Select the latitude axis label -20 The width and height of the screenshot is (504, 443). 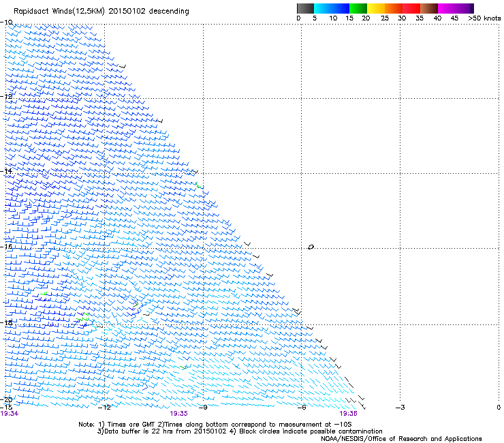pyautogui.click(x=6, y=400)
